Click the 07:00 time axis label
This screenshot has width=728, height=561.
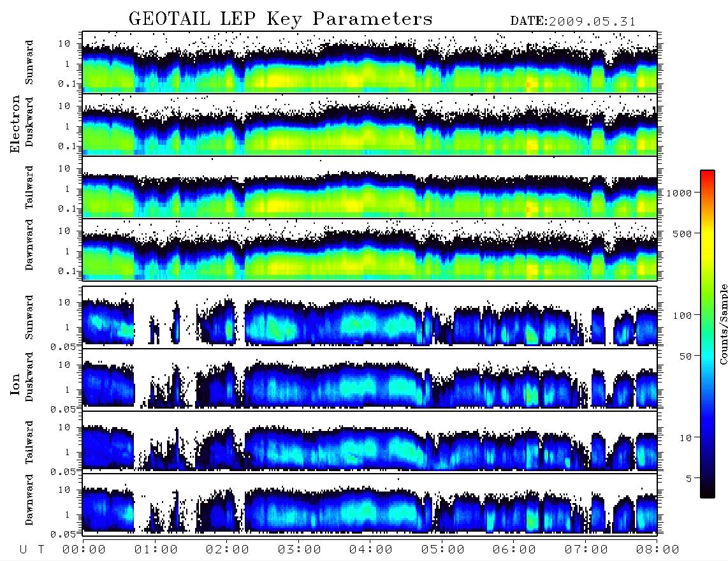tap(586, 550)
